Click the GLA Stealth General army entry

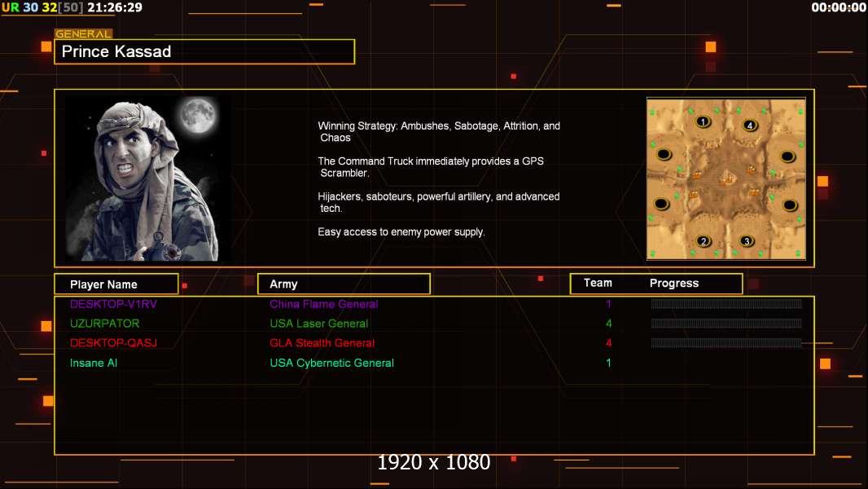322,343
